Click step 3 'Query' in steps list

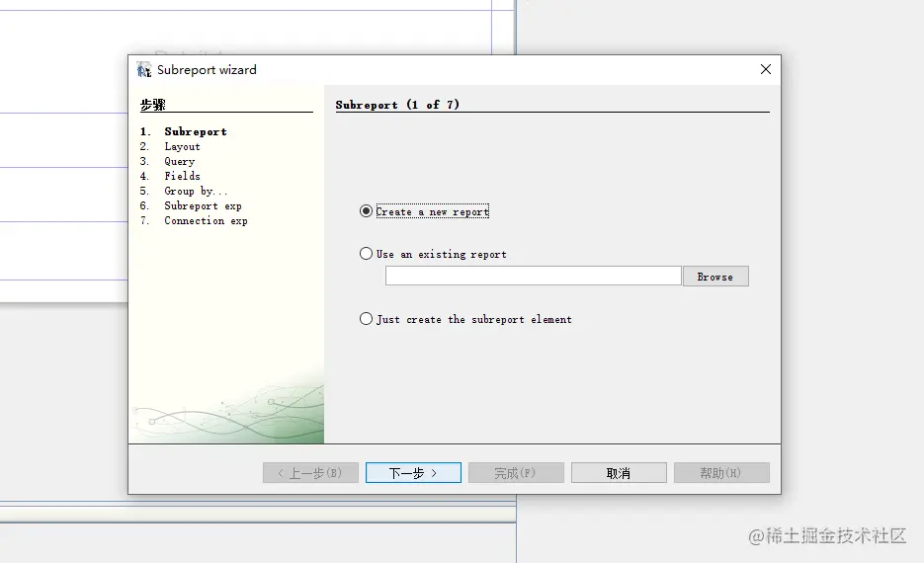point(179,161)
